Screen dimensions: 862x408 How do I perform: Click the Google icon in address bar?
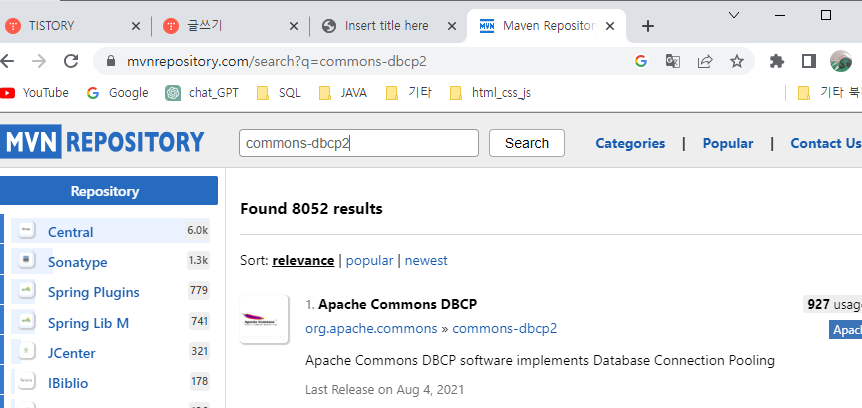coord(640,61)
